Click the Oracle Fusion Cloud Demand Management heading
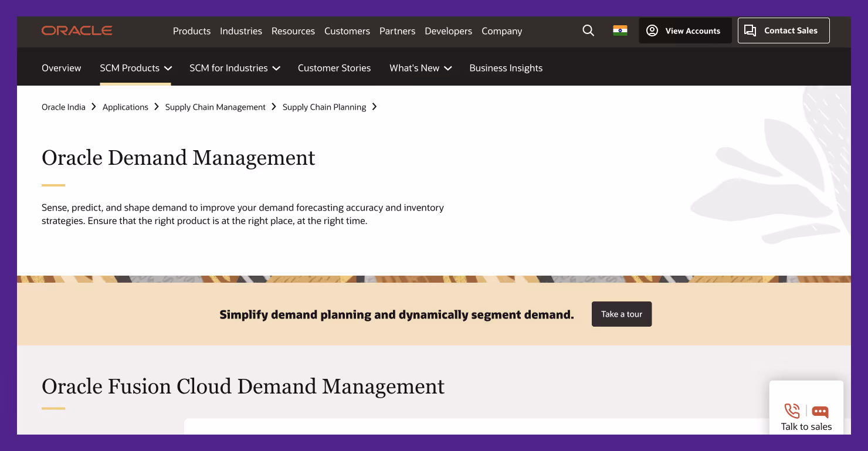The image size is (868, 451). [243, 386]
